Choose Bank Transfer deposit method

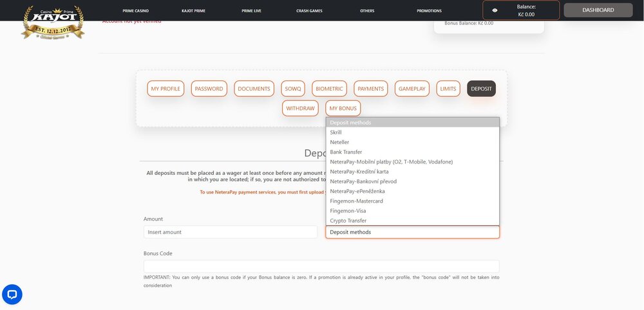pyautogui.click(x=346, y=152)
